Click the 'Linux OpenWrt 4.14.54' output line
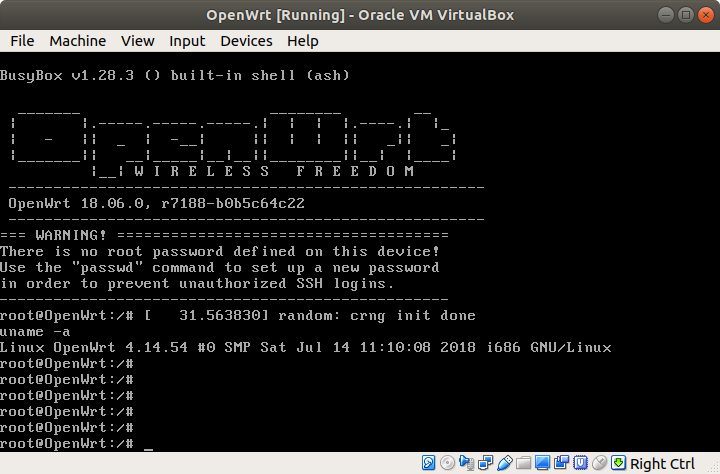 point(305,347)
